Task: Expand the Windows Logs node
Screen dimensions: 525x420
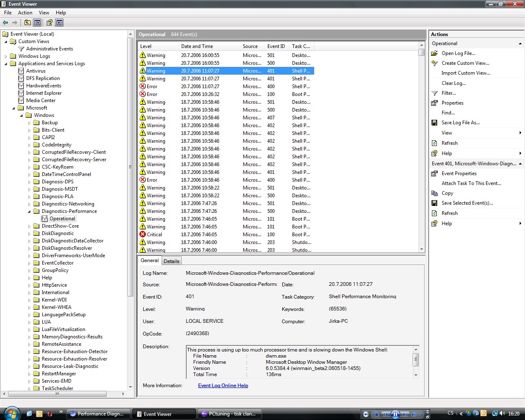Action: coord(6,56)
